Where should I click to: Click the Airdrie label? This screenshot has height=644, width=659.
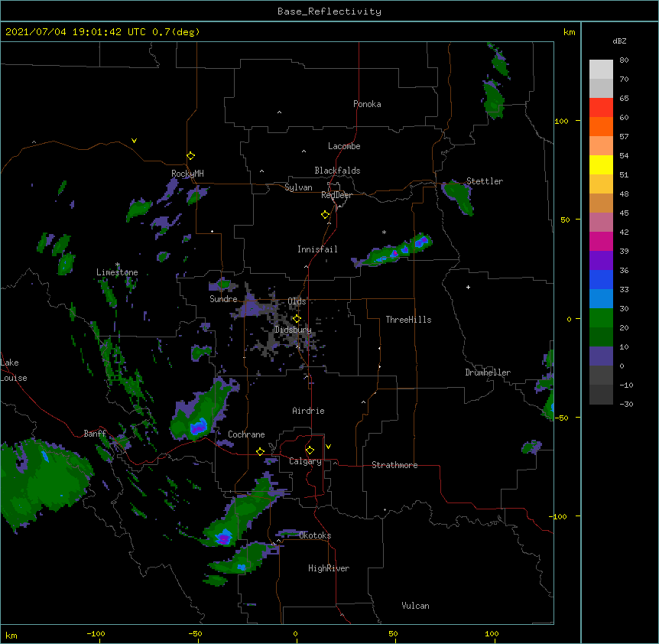[x=308, y=411]
